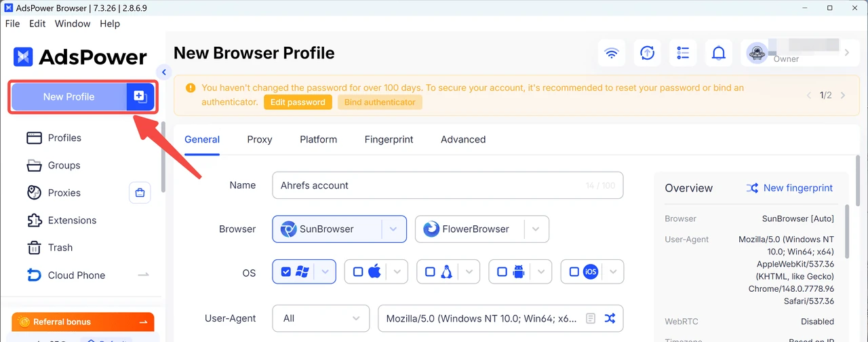
Task: Toggle the macOS checkbox
Action: [358, 272]
